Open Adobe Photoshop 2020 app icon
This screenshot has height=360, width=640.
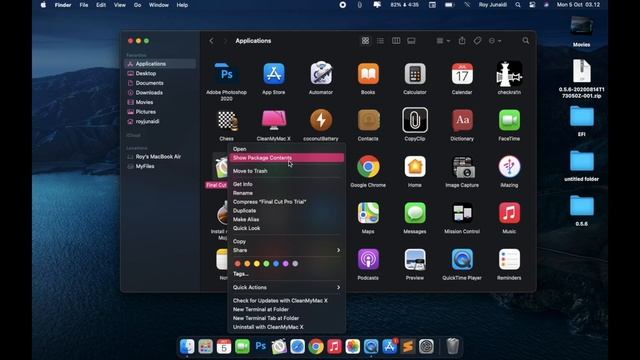pos(227,74)
